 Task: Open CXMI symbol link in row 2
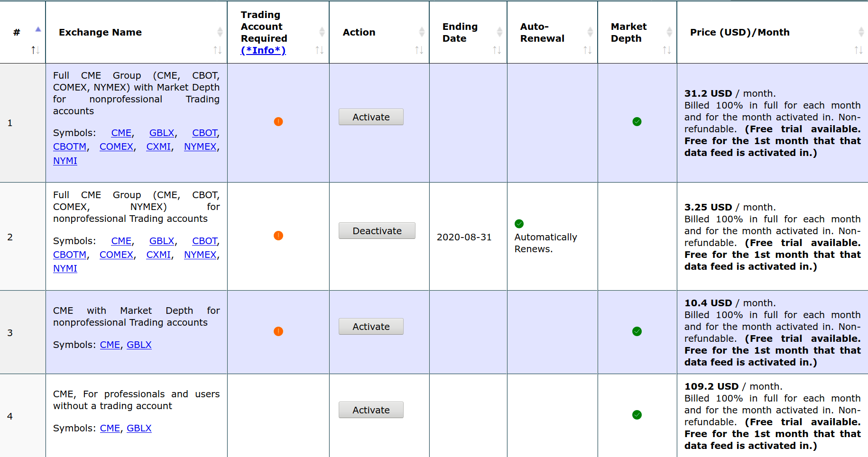pyautogui.click(x=158, y=255)
